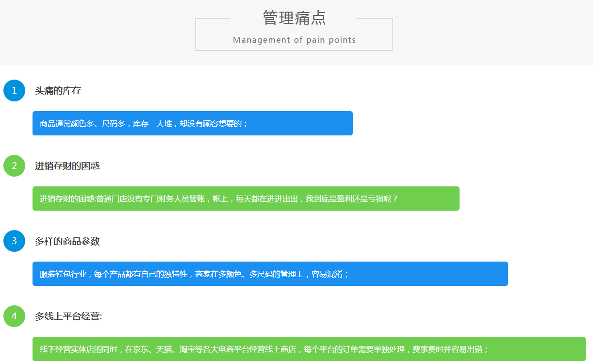
Task: Click the text 京东、天猫、淘宝 in last box
Action: point(156,349)
